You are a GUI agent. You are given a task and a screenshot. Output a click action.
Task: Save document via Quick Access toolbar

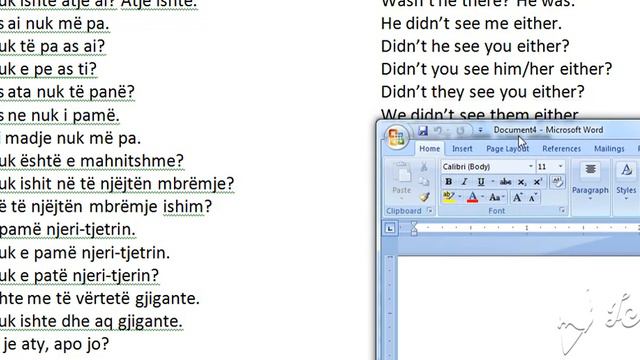423,131
